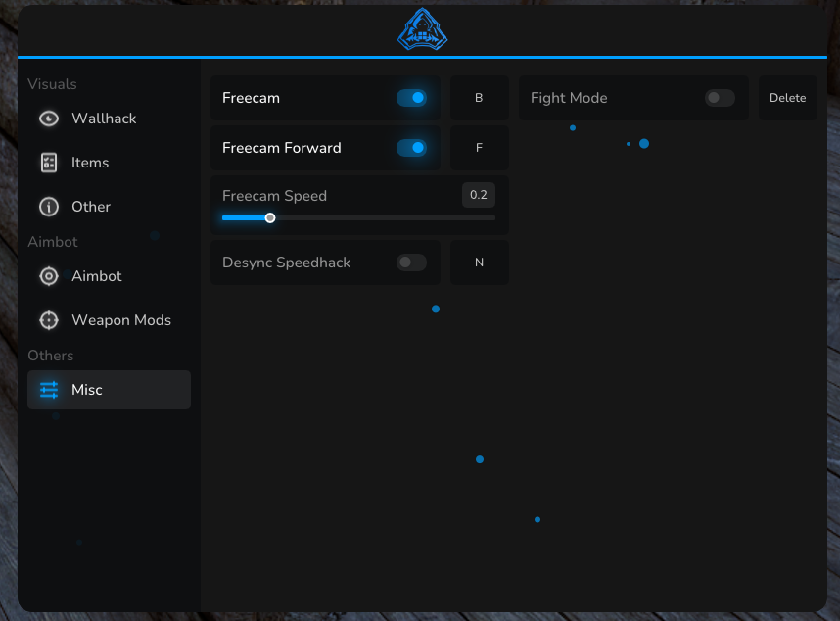Viewport: 840px width, 621px height.
Task: Switch on Fight Mode
Action: point(720,98)
